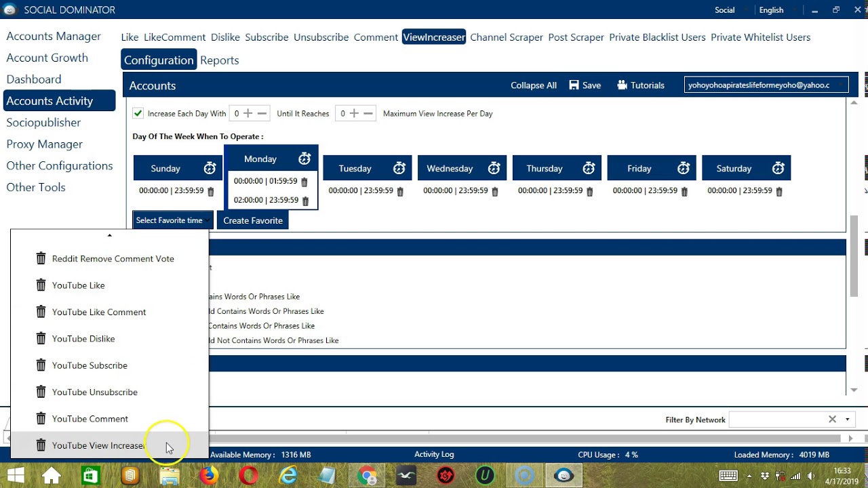Increment the Until It Reaches value

click(x=354, y=113)
